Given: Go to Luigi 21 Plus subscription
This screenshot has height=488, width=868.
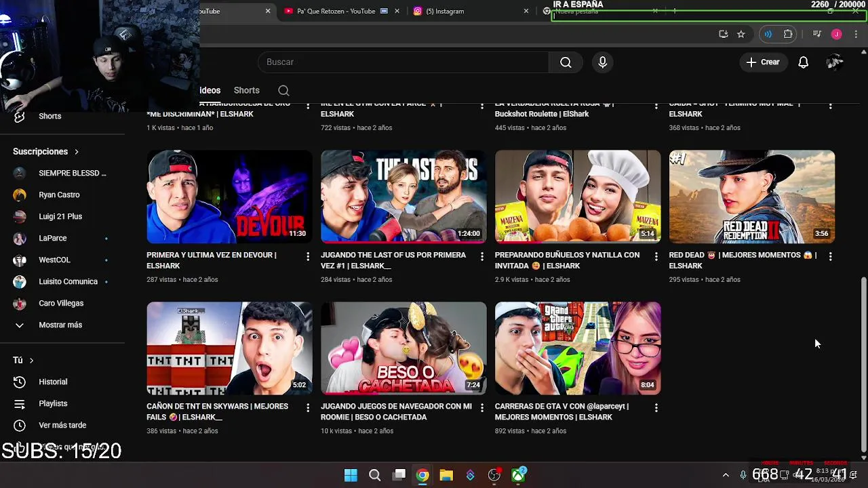Looking at the screenshot, I should pyautogui.click(x=61, y=217).
